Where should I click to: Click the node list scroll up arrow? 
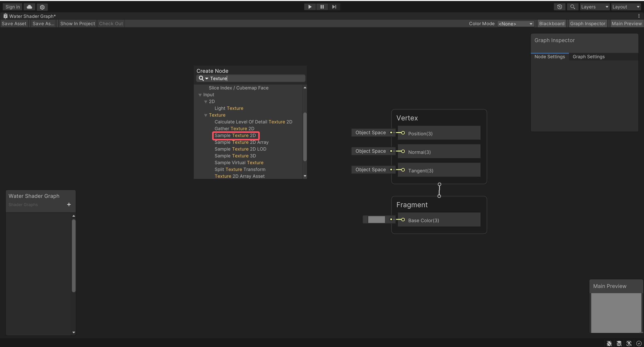coord(305,88)
